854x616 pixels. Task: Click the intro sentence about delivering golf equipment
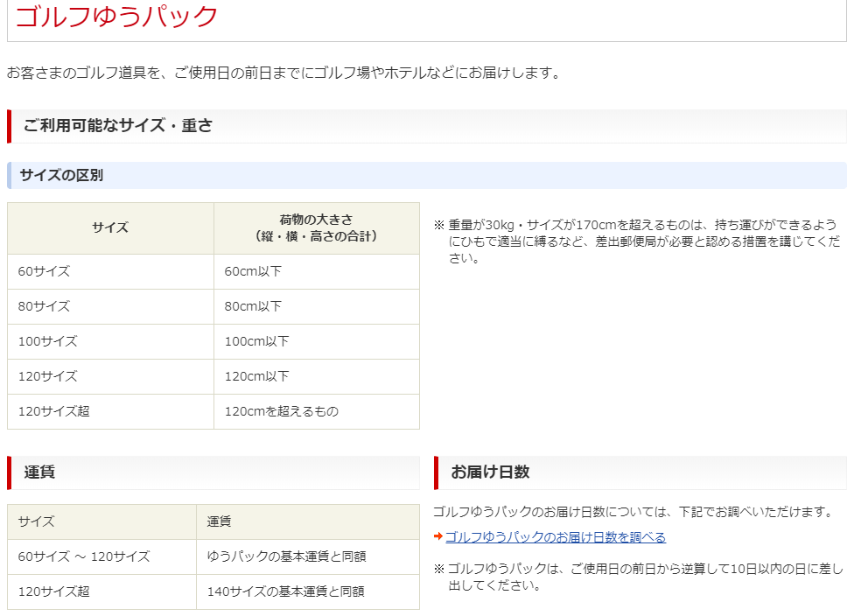click(x=283, y=73)
